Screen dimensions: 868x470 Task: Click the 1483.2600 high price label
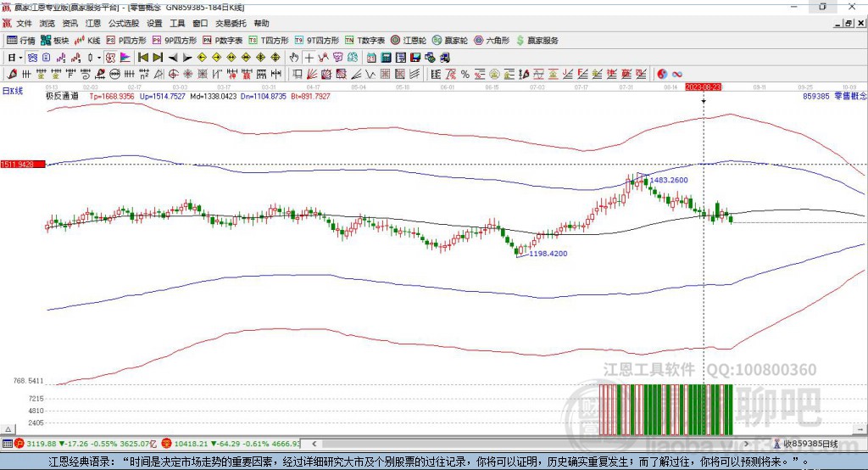tap(669, 180)
